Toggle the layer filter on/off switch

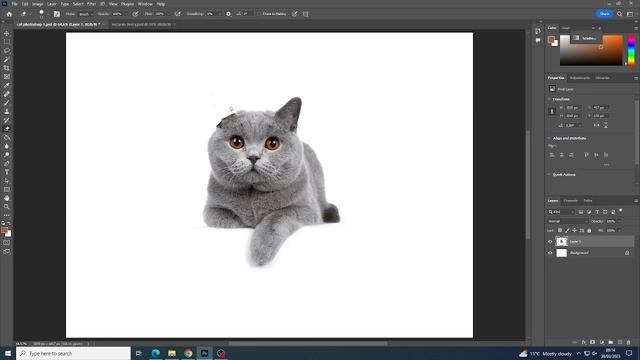click(621, 211)
